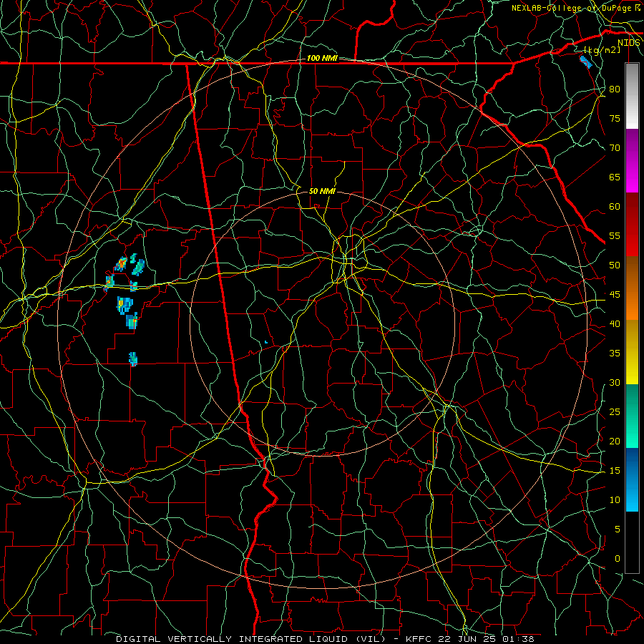Click the KFFC station identifier in footer

coord(420,639)
